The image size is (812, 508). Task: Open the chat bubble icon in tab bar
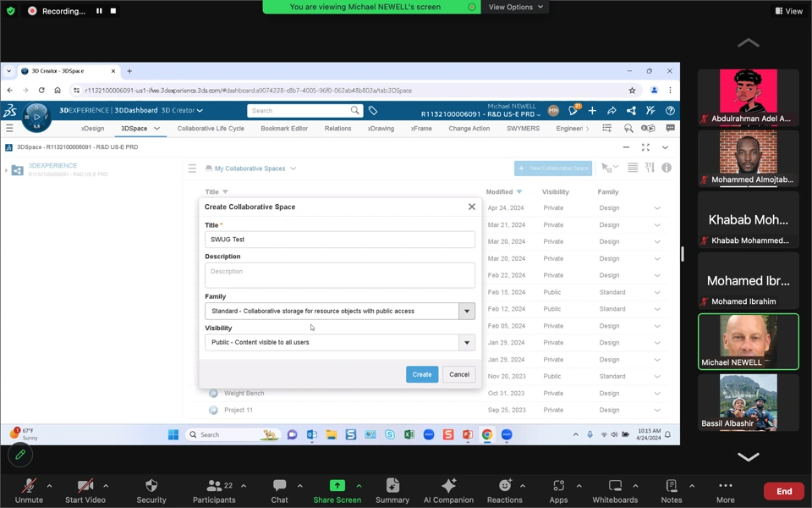point(670,128)
